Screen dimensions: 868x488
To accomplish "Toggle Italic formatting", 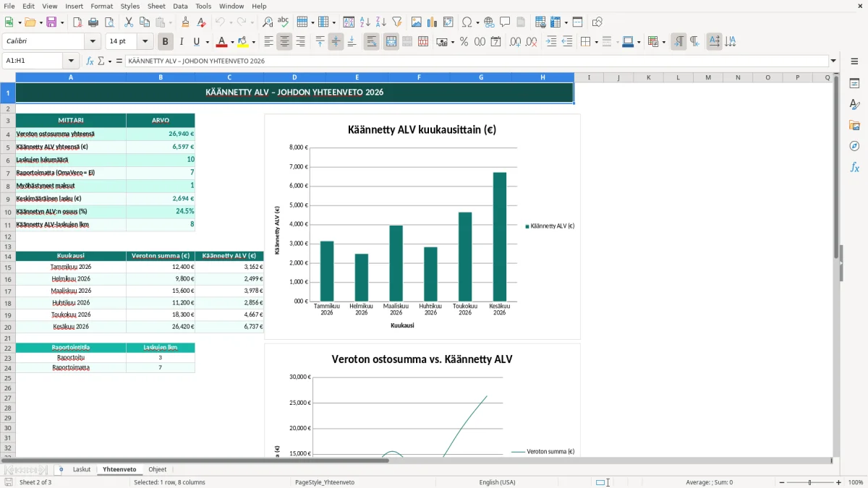I will click(182, 42).
